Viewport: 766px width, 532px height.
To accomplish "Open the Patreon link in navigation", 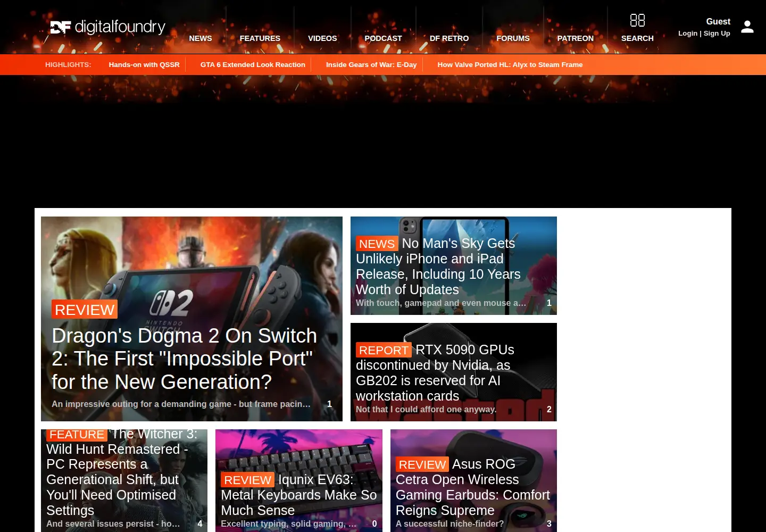I will click(x=576, y=38).
